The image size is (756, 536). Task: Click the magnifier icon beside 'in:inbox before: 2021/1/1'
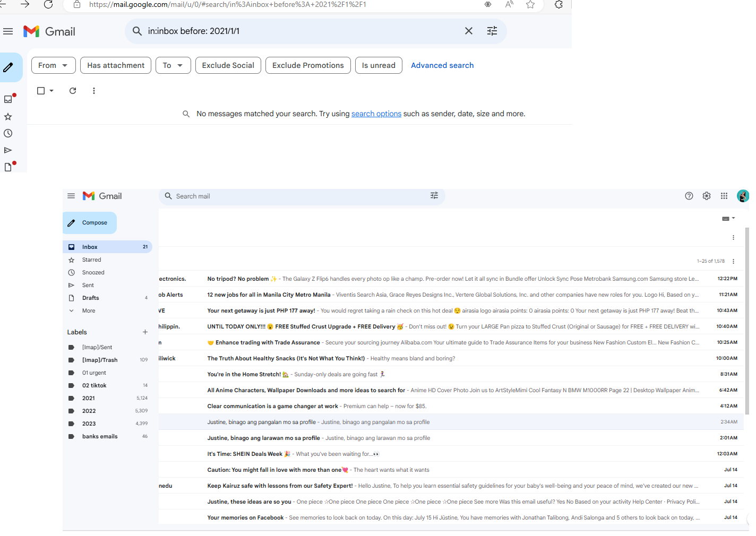(137, 31)
